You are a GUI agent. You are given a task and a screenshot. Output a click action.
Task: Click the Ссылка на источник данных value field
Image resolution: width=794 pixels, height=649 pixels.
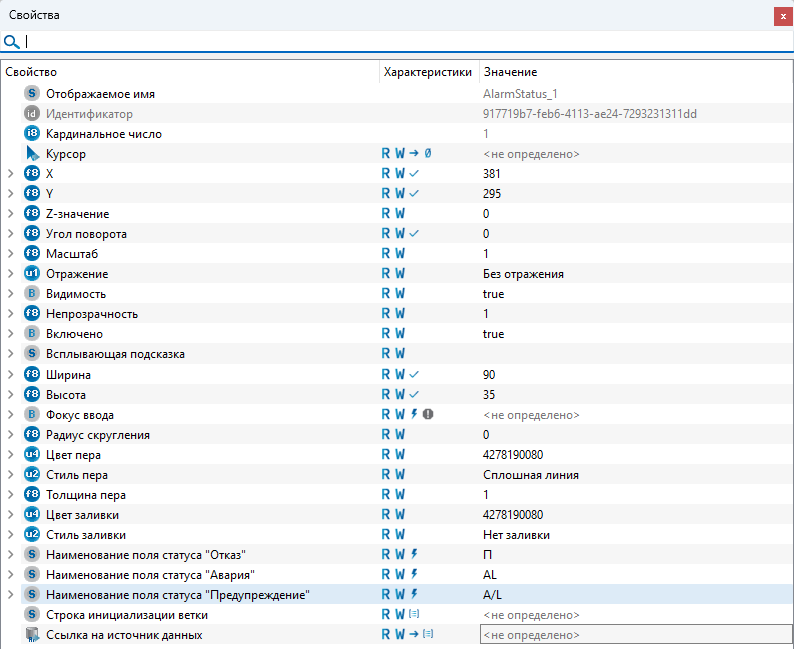(x=634, y=635)
